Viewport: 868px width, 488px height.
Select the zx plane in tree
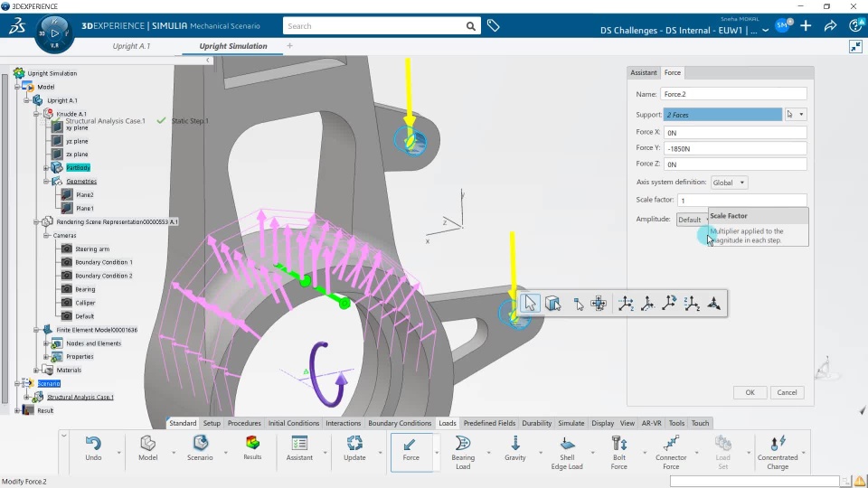(x=77, y=155)
